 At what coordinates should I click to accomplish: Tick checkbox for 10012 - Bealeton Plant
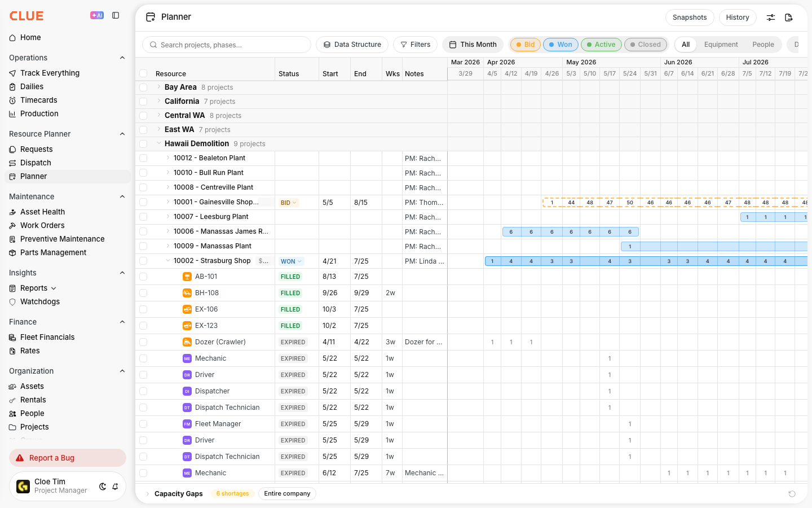143,158
